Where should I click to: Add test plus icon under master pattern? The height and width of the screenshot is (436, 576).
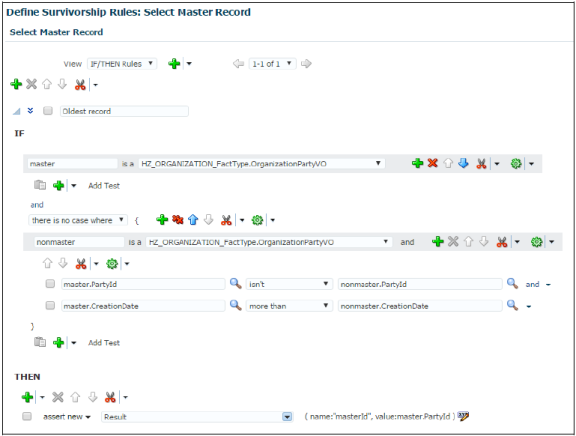[x=59, y=185]
